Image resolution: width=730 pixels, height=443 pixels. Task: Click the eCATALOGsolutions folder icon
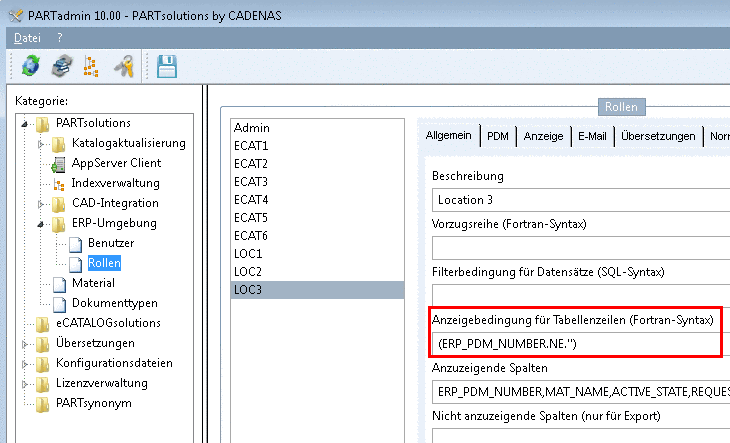pyautogui.click(x=43, y=324)
